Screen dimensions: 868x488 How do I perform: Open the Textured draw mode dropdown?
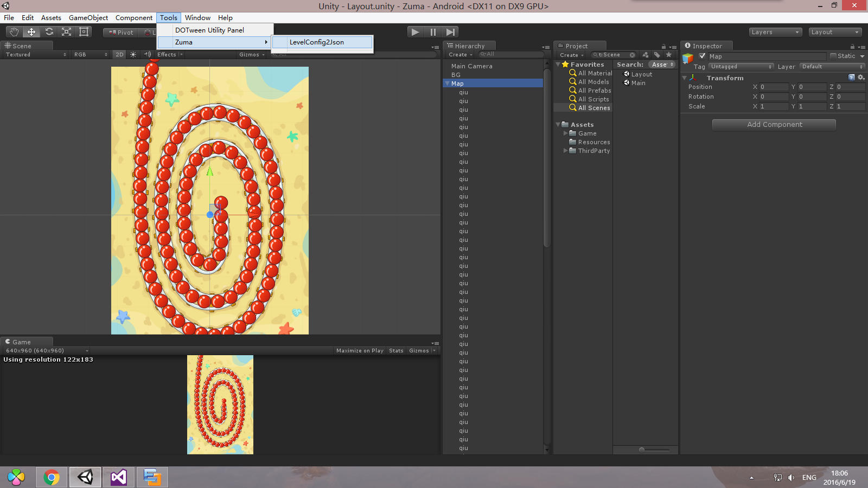coord(36,55)
